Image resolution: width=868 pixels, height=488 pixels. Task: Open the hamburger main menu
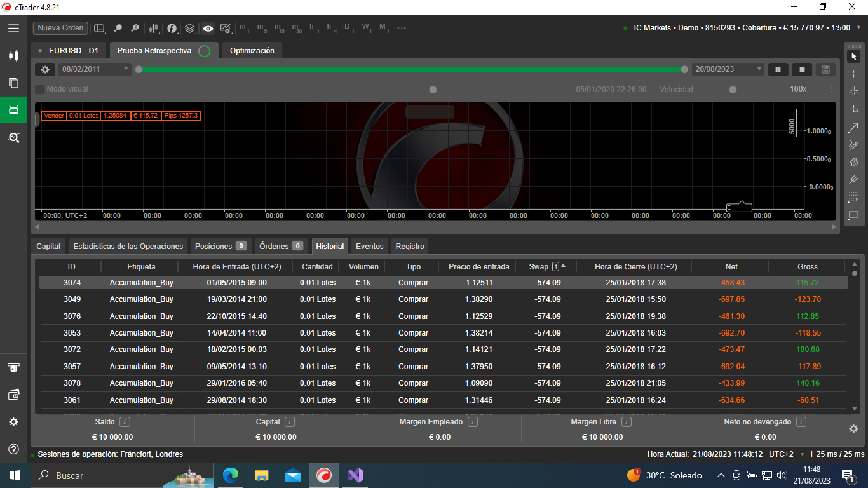coord(13,28)
